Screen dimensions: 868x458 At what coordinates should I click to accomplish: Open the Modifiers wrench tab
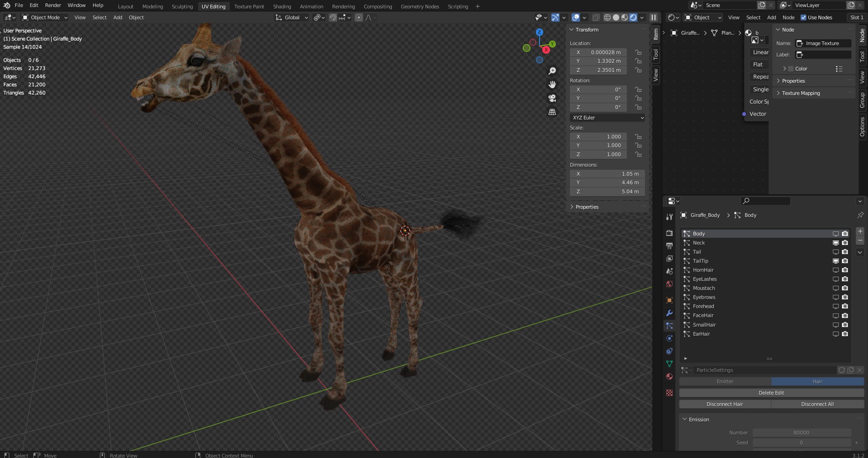tap(670, 313)
